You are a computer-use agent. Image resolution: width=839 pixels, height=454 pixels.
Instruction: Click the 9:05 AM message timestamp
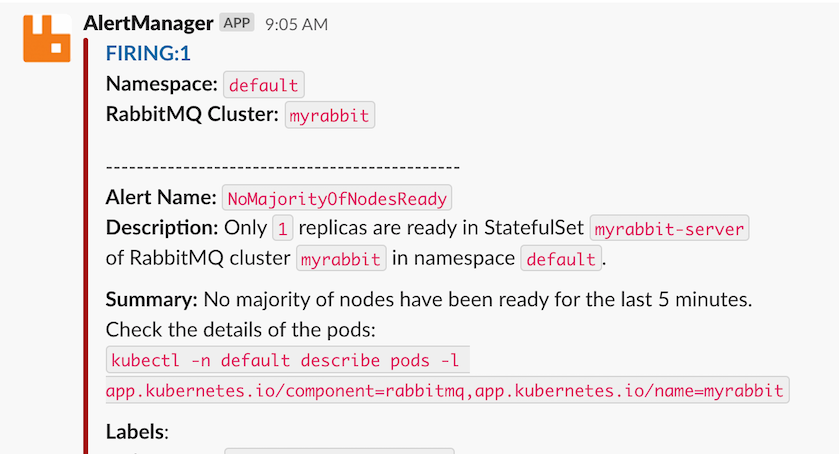click(296, 24)
